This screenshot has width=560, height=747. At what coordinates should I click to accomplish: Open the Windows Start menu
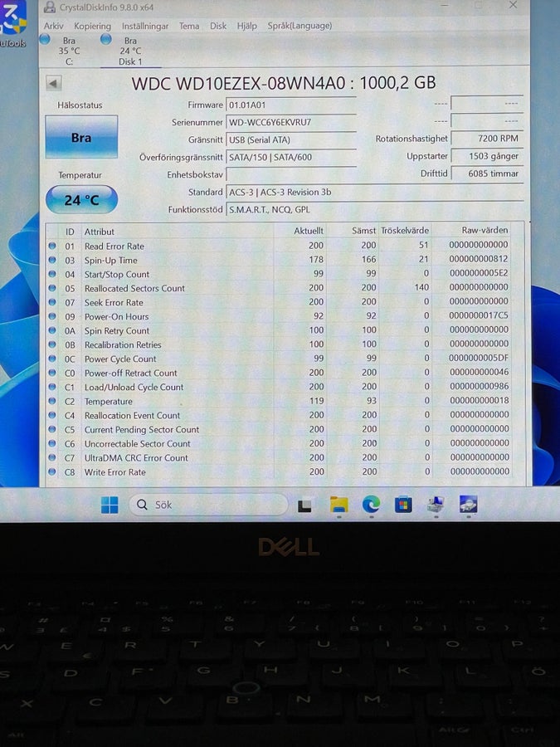point(110,505)
